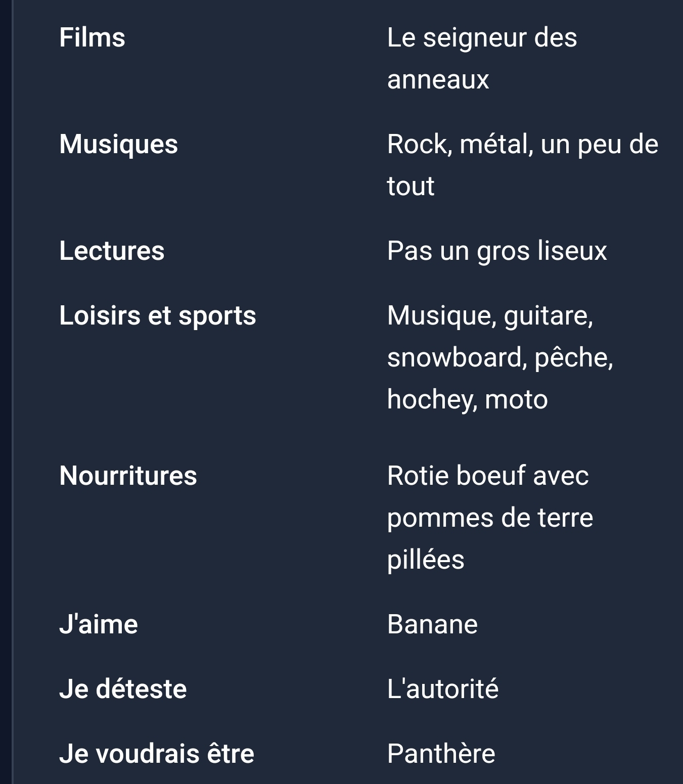Click the 'L'autorité' value
Screen dimensions: 683x784
click(x=442, y=689)
